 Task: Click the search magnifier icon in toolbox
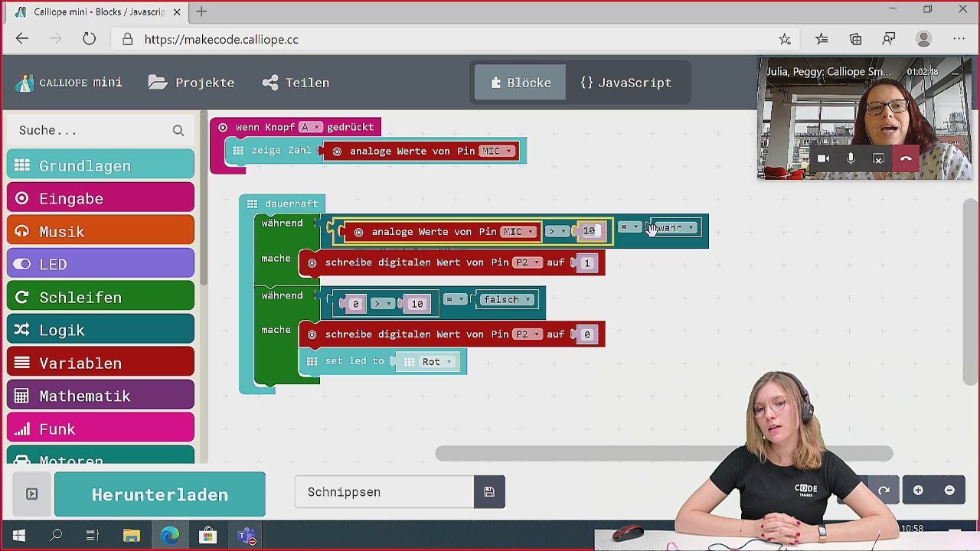178,130
